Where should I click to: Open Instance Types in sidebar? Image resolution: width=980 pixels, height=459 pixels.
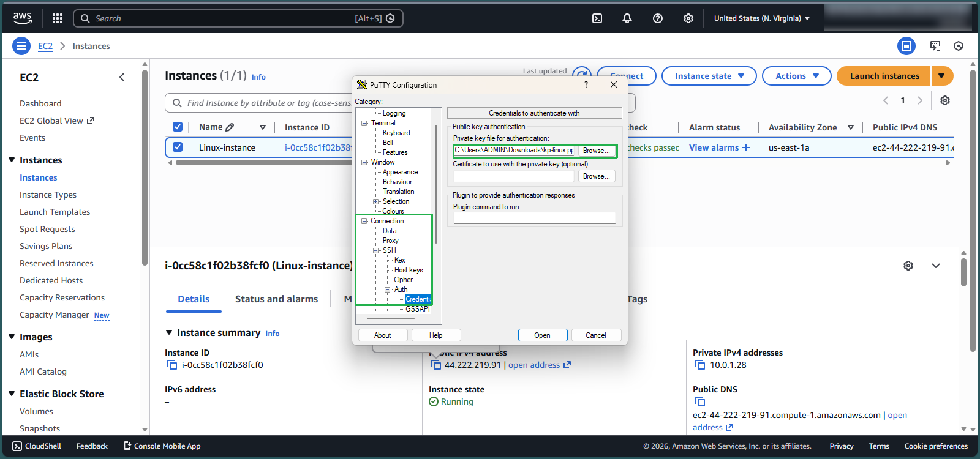pyautogui.click(x=48, y=195)
